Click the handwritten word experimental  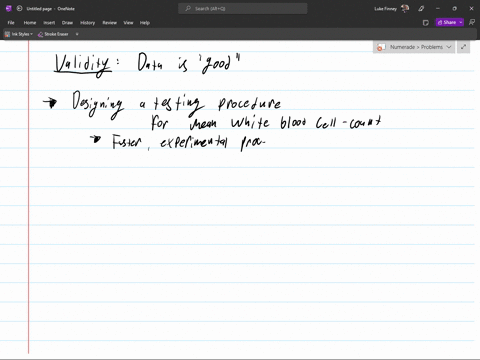point(194,142)
